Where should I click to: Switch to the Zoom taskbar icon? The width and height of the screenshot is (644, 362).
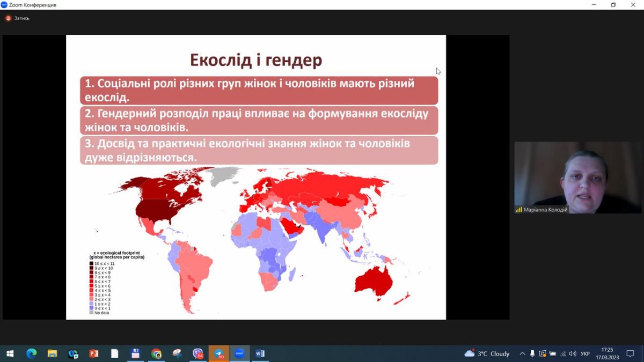[239, 353]
